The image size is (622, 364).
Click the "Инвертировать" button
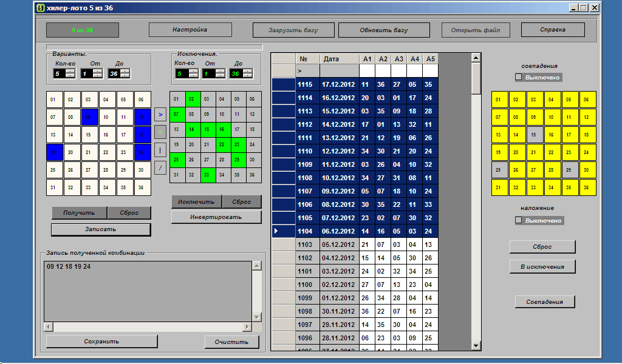[216, 217]
